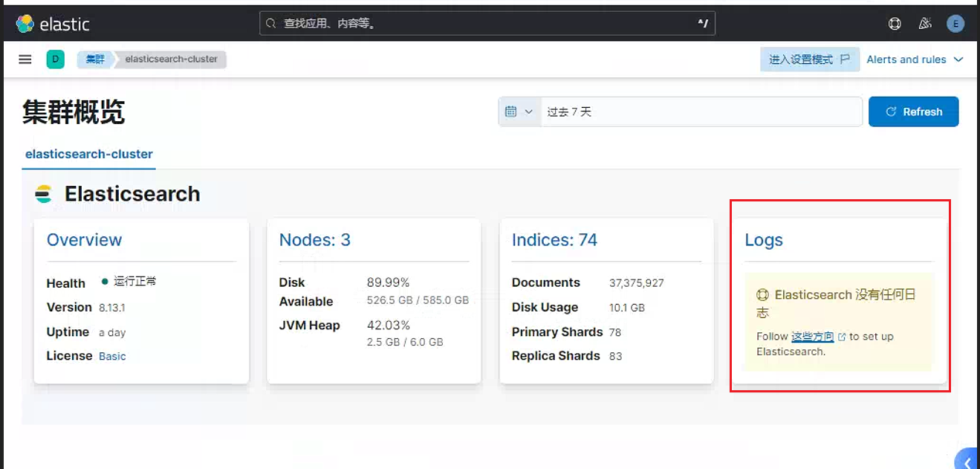Click the search applications input field
Viewport: 980px width, 469px height.
tap(487, 24)
